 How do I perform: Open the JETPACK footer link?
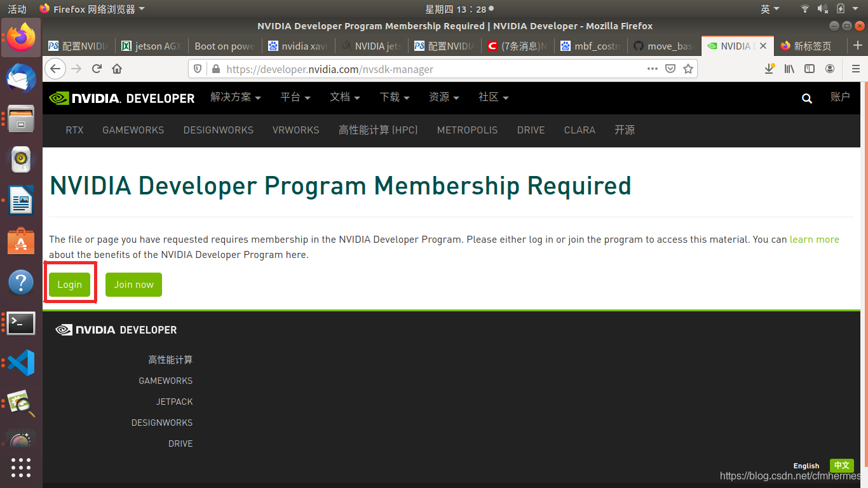[x=175, y=402]
